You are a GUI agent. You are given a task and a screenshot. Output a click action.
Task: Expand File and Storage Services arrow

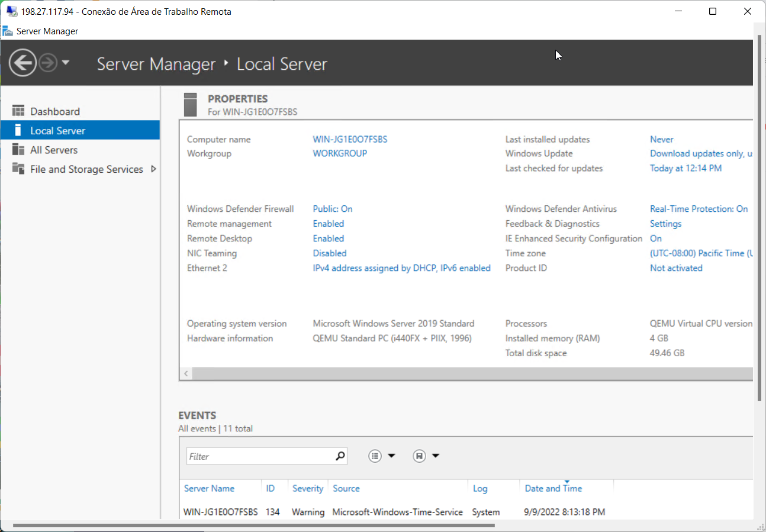click(153, 169)
